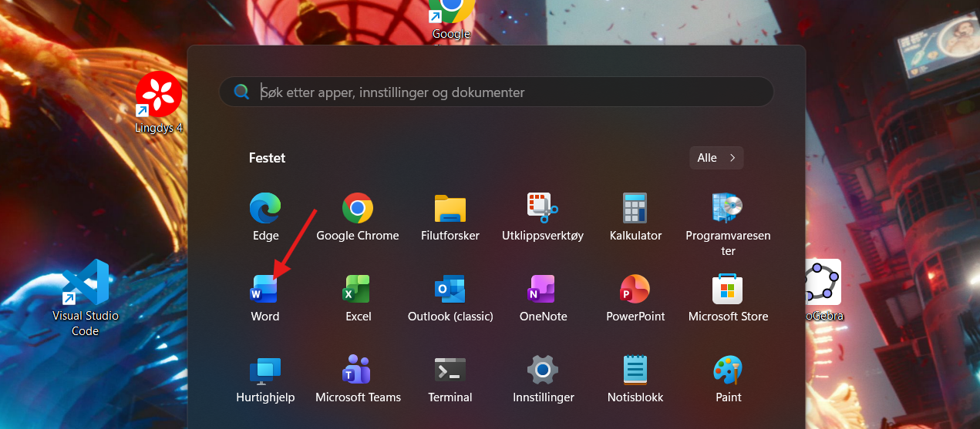Open Microsoft Edge browser
Viewport: 980px width, 429px height.
pos(265,209)
